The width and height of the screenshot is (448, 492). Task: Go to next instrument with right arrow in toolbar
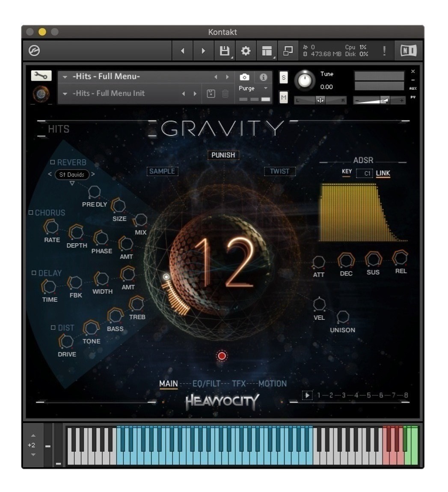(203, 51)
